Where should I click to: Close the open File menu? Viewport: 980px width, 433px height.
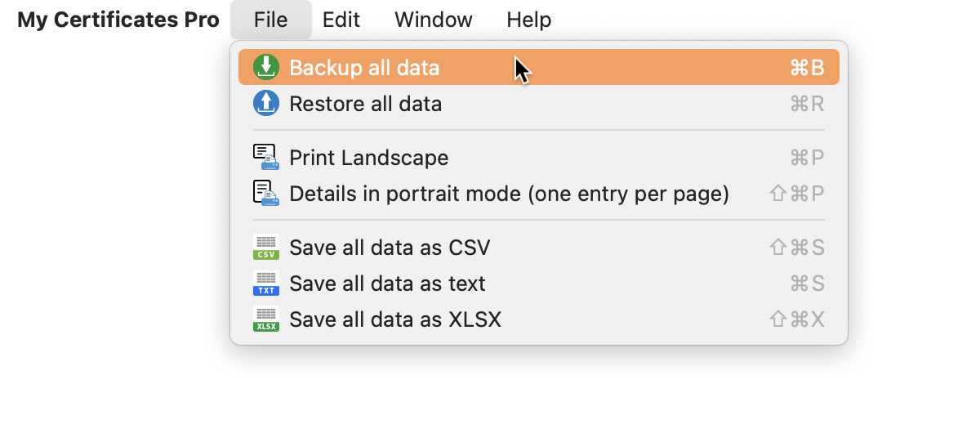click(270, 20)
